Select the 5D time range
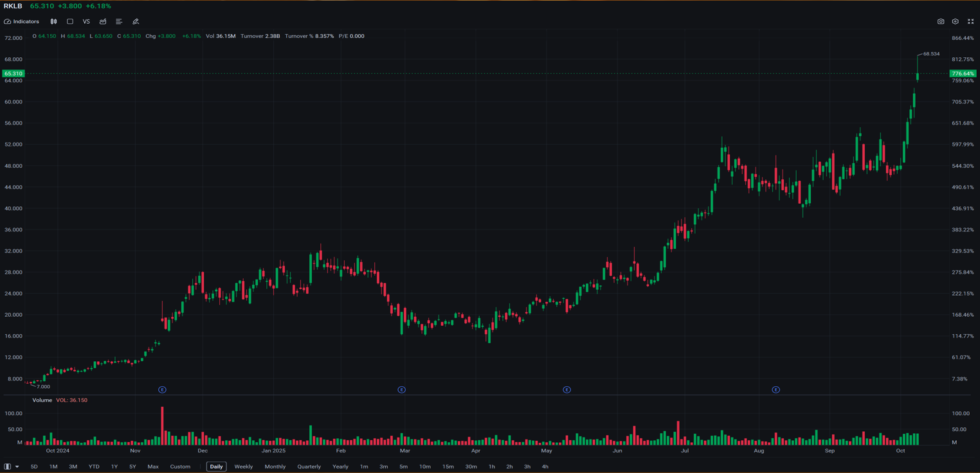The width and height of the screenshot is (980, 473). click(x=35, y=467)
